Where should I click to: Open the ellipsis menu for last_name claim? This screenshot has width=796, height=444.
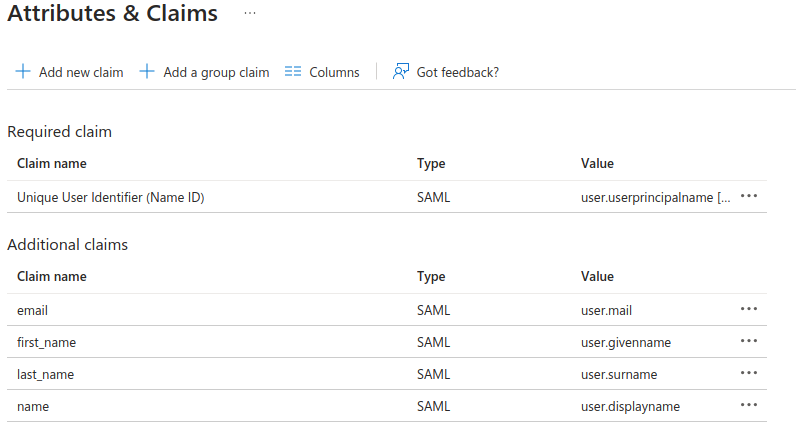[749, 374]
